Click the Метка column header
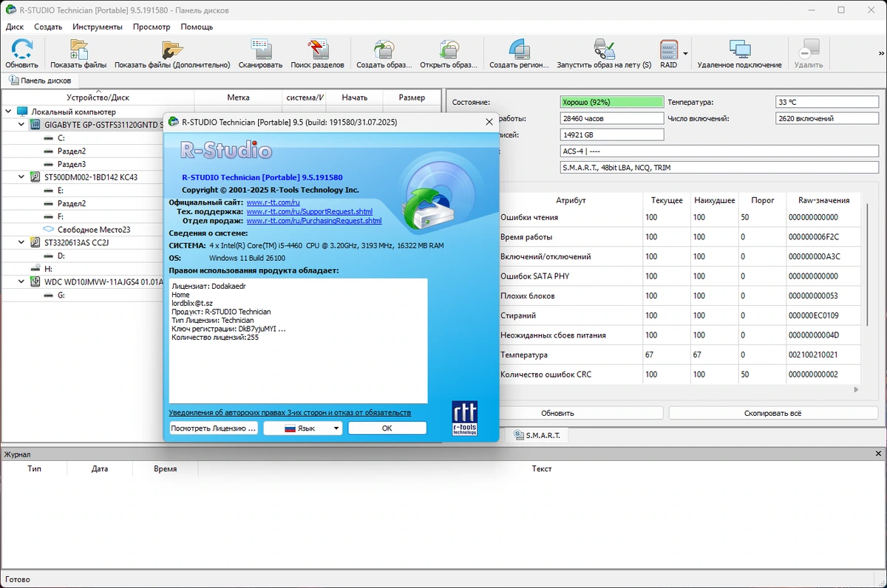The image size is (887, 588). click(238, 98)
